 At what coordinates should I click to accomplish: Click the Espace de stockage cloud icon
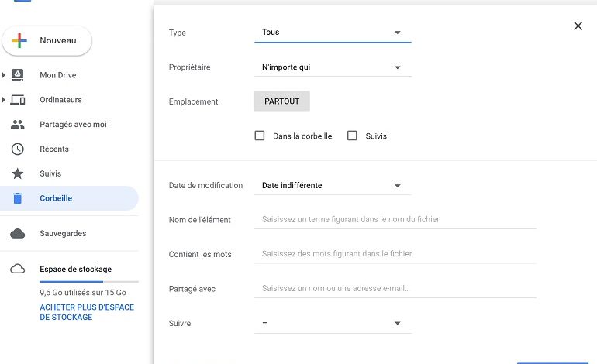[18, 270]
